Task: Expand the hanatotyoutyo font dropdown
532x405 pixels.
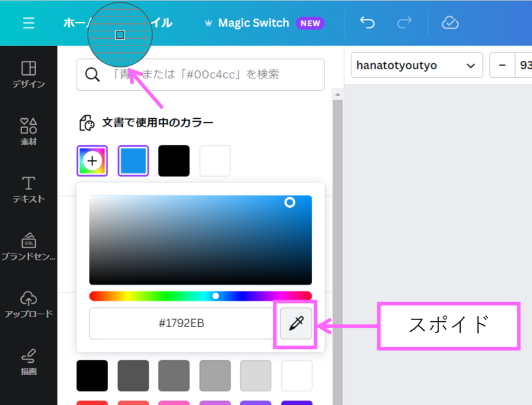Action: point(416,66)
